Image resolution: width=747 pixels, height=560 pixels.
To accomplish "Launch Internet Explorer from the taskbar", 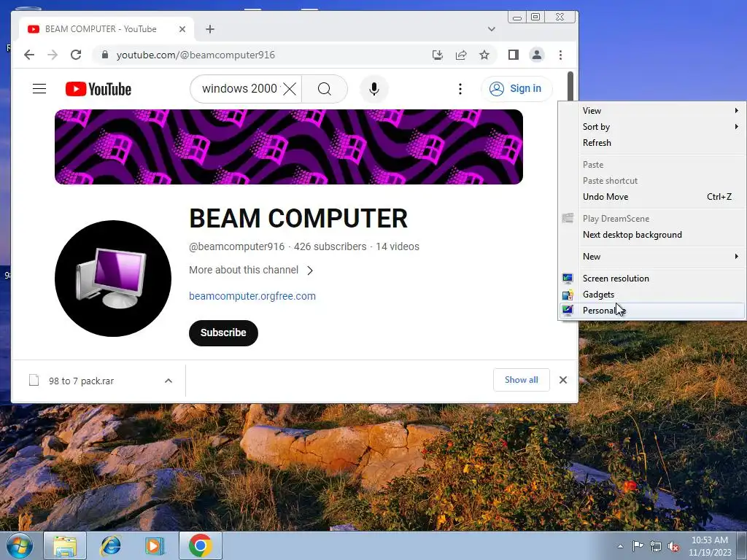I will coord(110,545).
